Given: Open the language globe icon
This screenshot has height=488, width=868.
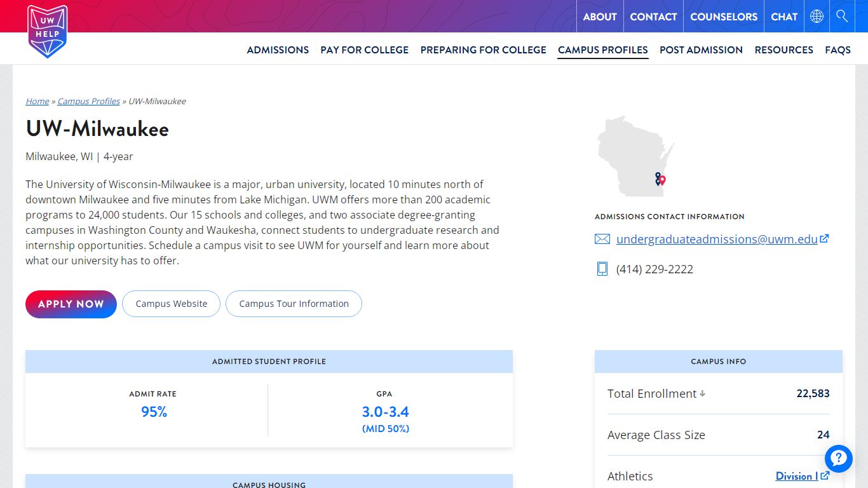Looking at the screenshot, I should point(817,17).
